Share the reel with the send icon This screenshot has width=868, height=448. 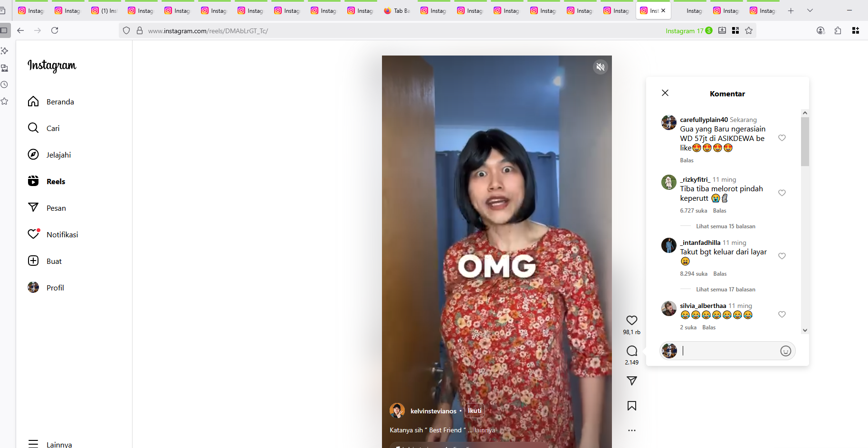pos(632,381)
